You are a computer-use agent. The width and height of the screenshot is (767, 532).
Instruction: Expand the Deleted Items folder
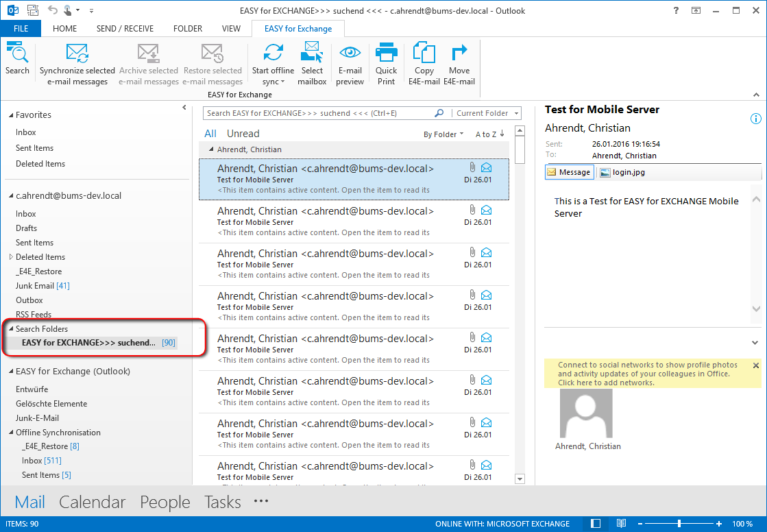click(x=11, y=257)
